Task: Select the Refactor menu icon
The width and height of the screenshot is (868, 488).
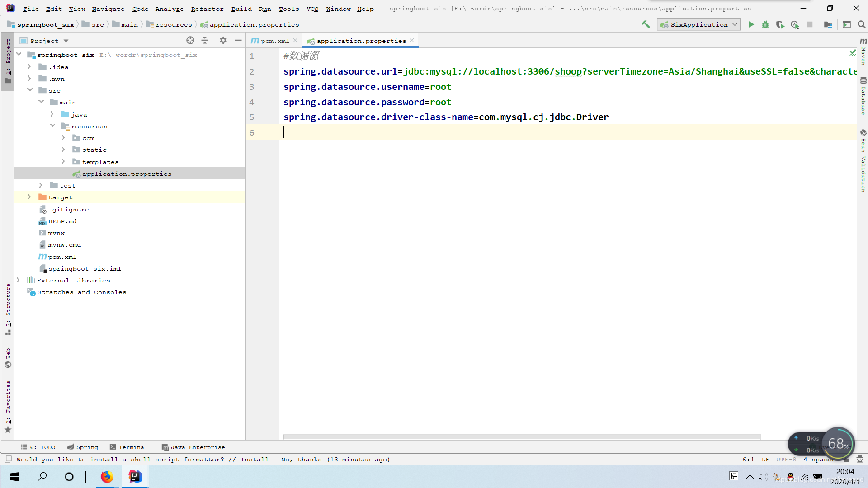Action: coord(207,8)
